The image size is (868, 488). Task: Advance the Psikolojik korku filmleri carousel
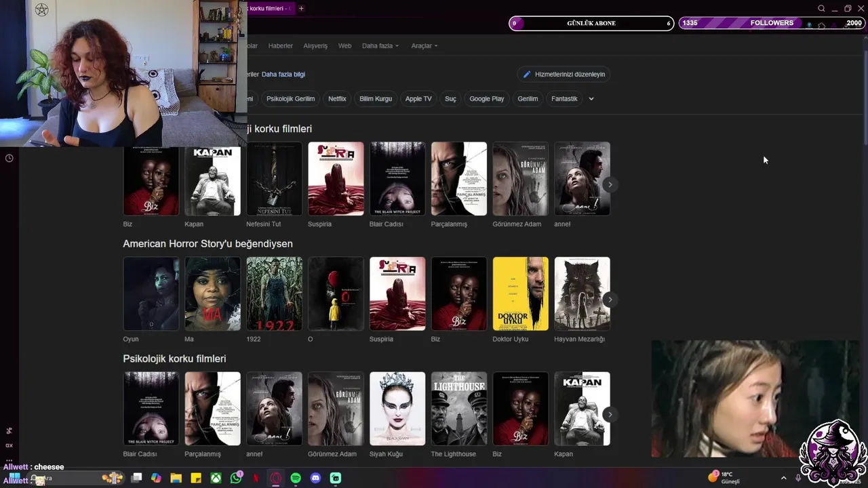[x=610, y=414]
